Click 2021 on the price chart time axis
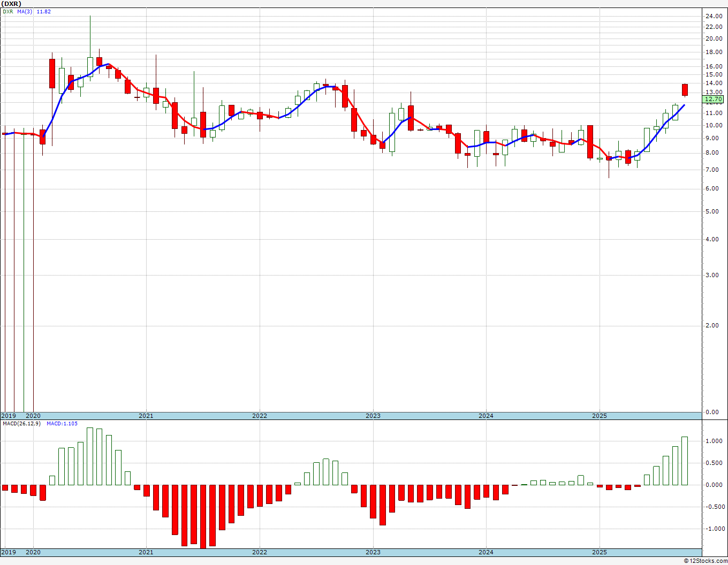728x565 pixels. tap(146, 416)
